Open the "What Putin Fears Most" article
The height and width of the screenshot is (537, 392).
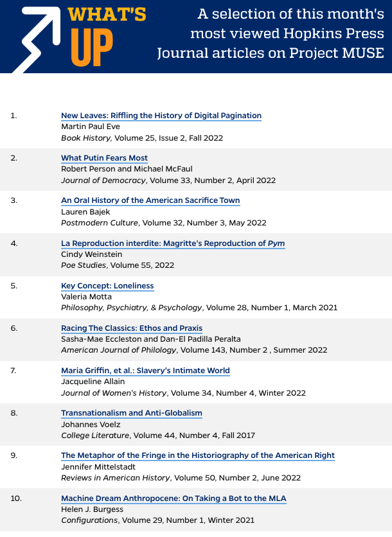(104, 158)
